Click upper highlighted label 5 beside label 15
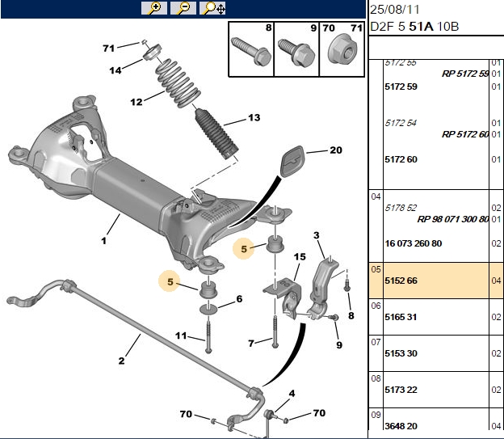Screen dimensions: 504x439 [x=244, y=249]
